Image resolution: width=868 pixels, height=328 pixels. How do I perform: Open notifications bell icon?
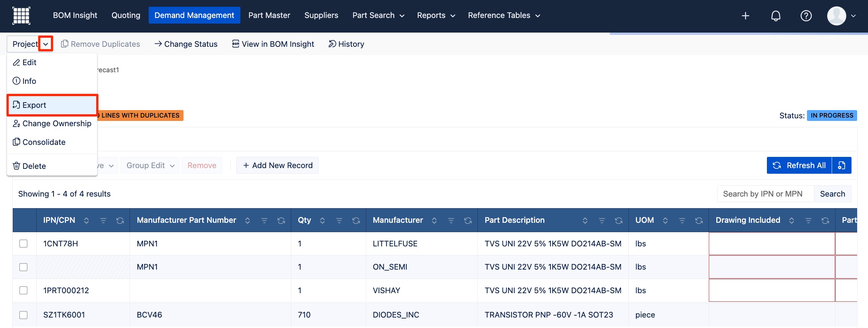776,16
